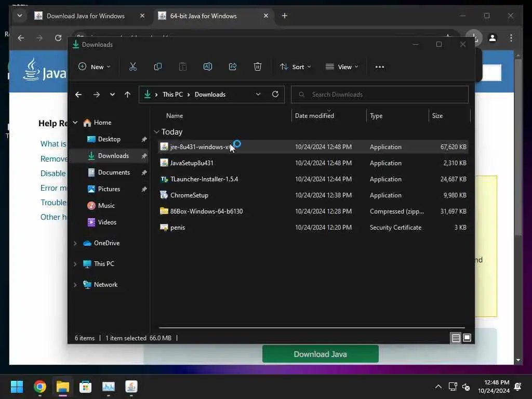The height and width of the screenshot is (399, 532).
Task: Select the JavaSetup8u431 file
Action: pyautogui.click(x=313, y=163)
